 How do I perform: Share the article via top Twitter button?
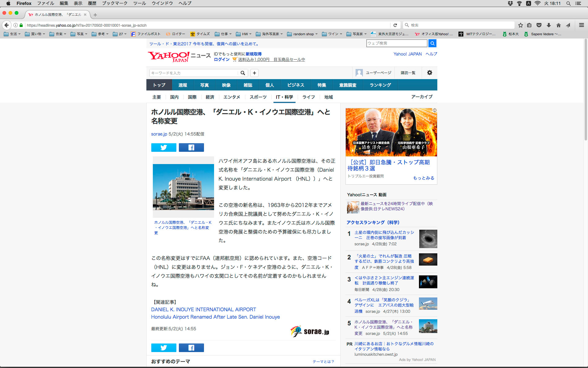click(x=164, y=148)
